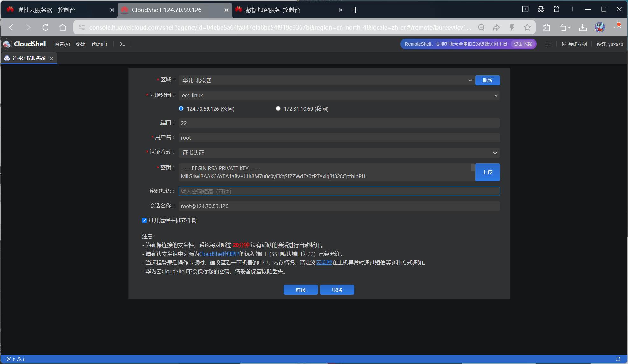
Task: Click the blue 连接 connect button
Action: tap(300, 290)
